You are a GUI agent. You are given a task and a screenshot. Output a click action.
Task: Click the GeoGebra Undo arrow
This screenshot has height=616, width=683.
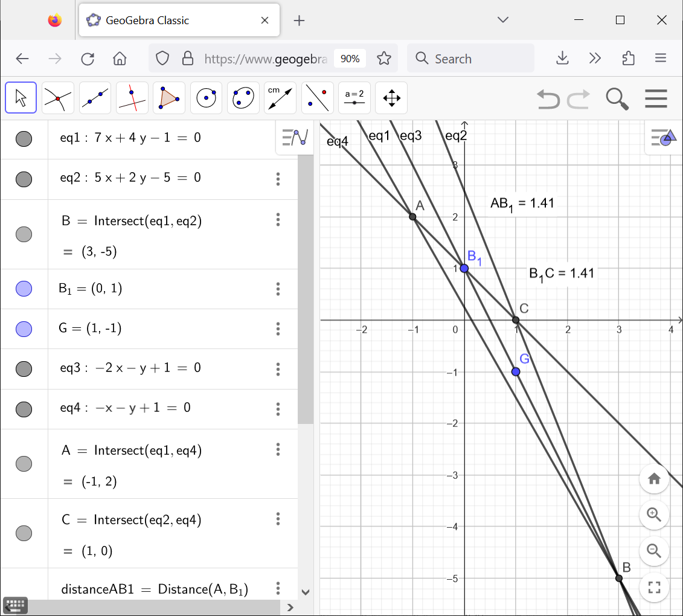tap(548, 98)
